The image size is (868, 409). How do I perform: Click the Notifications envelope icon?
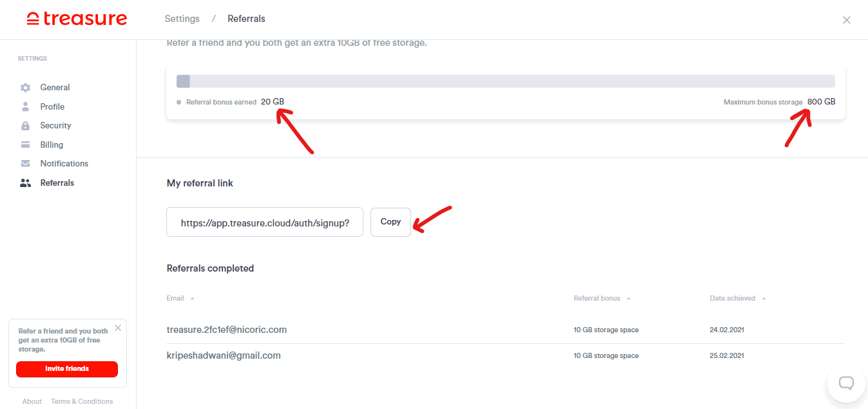pos(26,164)
